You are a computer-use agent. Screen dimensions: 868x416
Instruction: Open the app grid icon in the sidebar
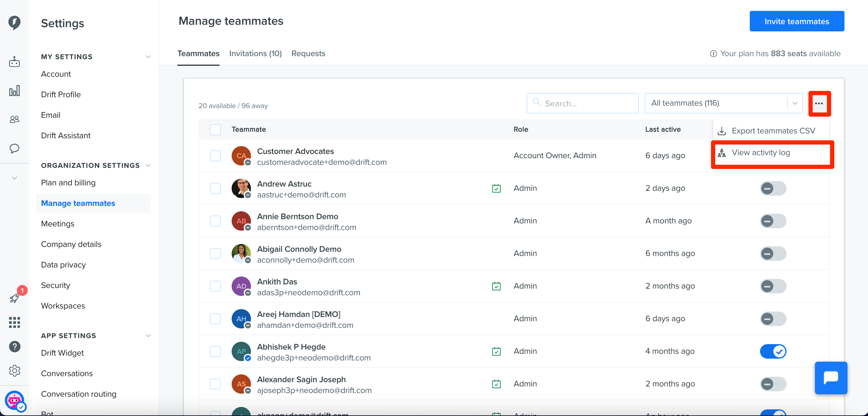pyautogui.click(x=14, y=322)
